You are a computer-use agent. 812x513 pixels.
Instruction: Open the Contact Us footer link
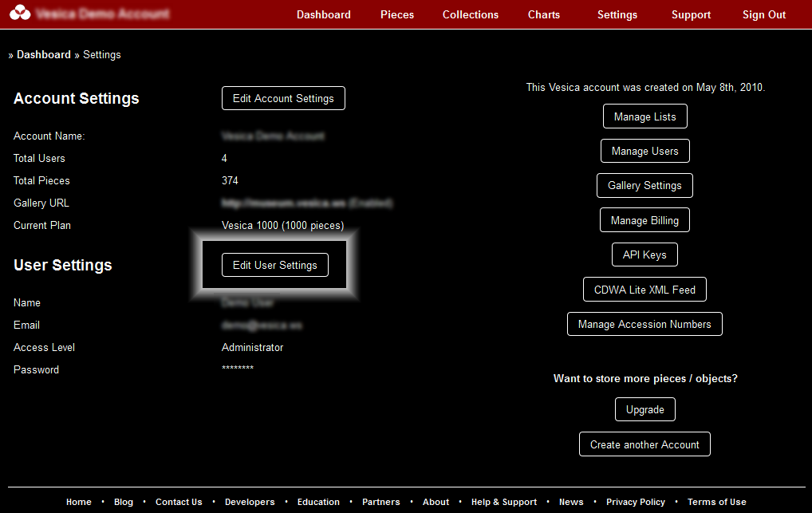click(x=179, y=502)
